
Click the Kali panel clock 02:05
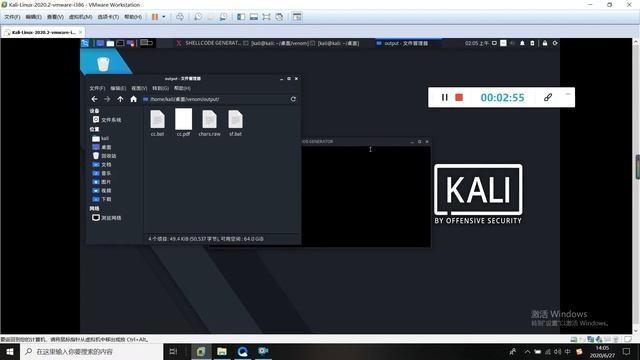coord(476,43)
